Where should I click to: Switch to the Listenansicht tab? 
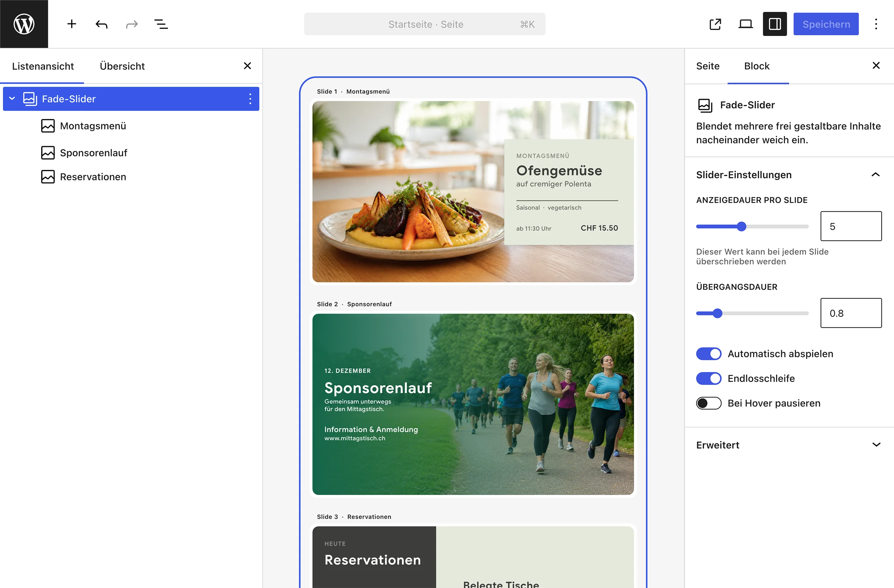(x=43, y=66)
